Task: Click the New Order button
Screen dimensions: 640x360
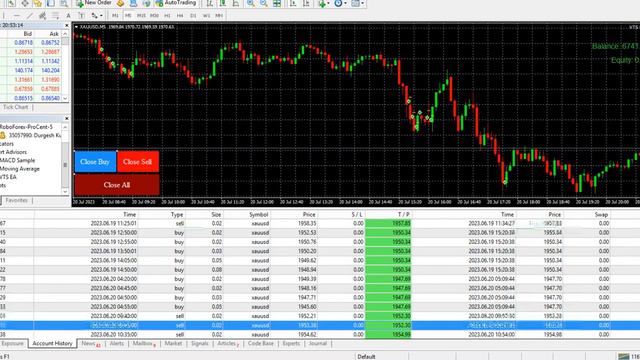Action: [94, 3]
